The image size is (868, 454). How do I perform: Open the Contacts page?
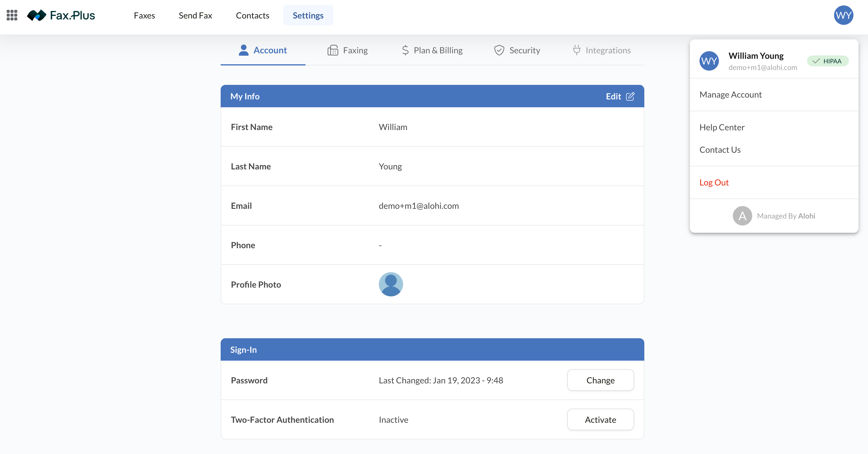pyautogui.click(x=252, y=15)
